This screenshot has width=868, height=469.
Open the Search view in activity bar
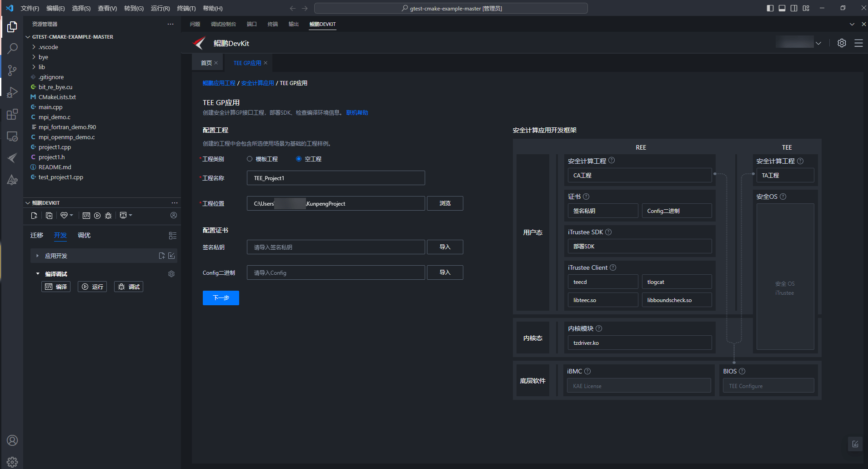click(x=12, y=48)
